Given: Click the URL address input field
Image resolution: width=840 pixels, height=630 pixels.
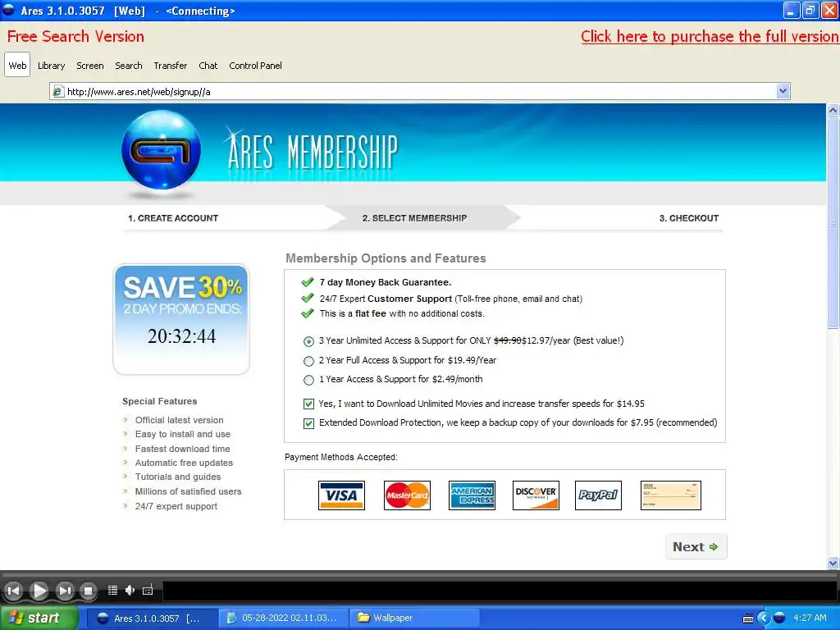Looking at the screenshot, I should [421, 92].
